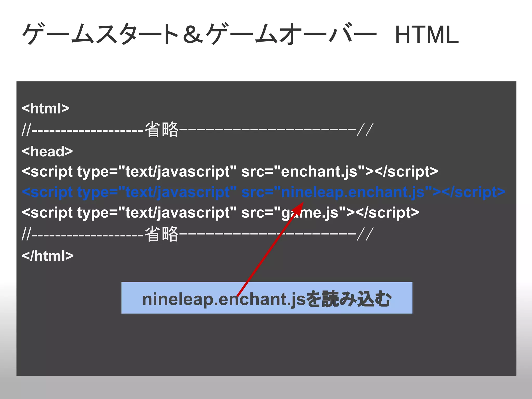
Task: Click the script line loading game.js
Action: click(x=221, y=213)
